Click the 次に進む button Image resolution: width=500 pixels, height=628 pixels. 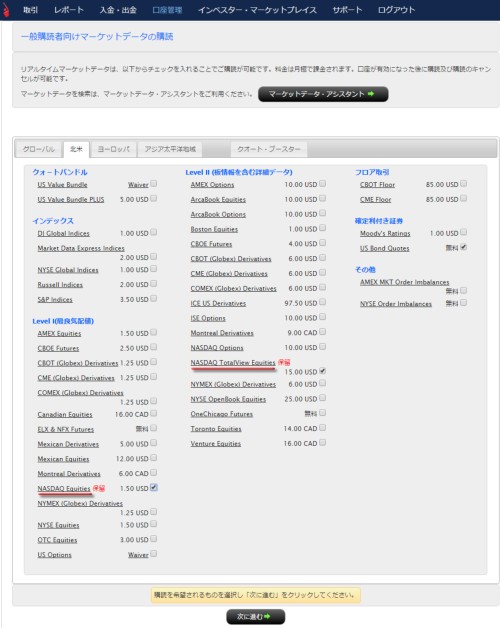[256, 617]
